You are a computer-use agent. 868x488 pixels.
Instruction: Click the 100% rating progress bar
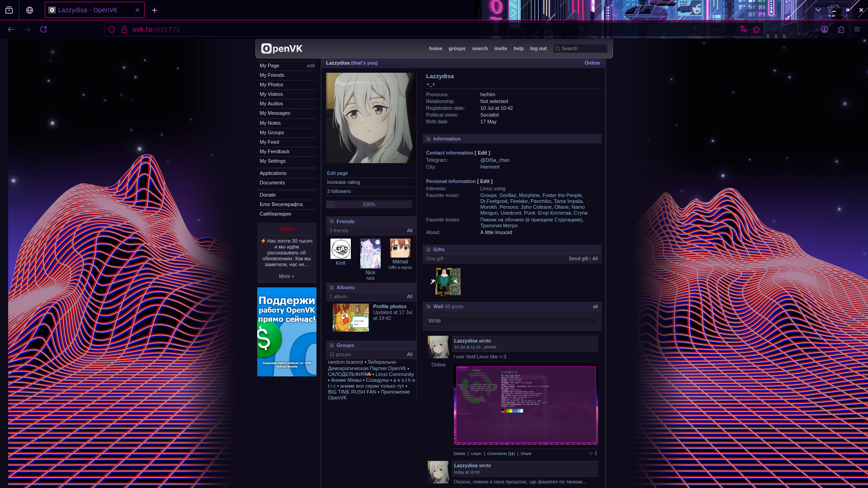368,204
